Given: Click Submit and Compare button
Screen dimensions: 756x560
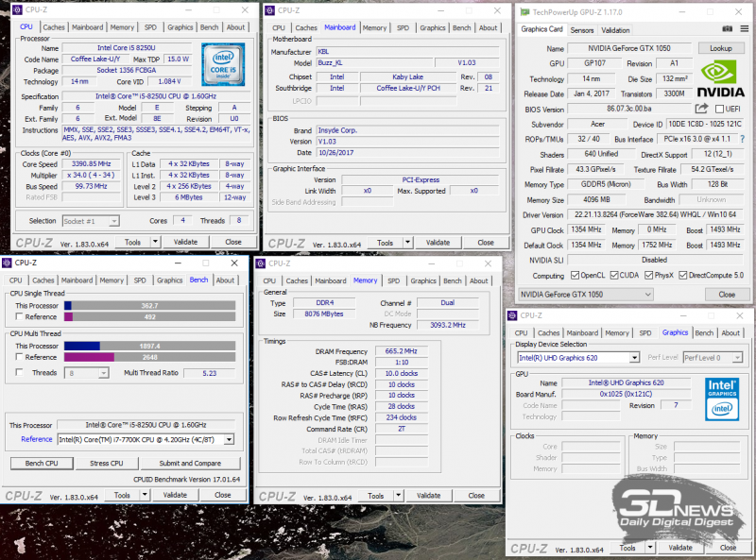Looking at the screenshot, I should click(190, 463).
